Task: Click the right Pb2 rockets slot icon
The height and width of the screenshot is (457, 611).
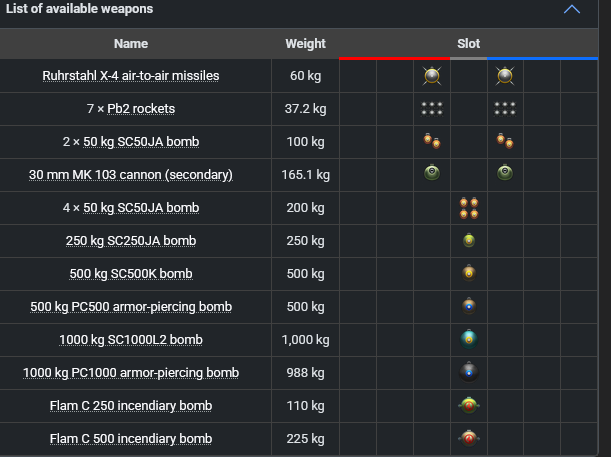Action: (505, 108)
